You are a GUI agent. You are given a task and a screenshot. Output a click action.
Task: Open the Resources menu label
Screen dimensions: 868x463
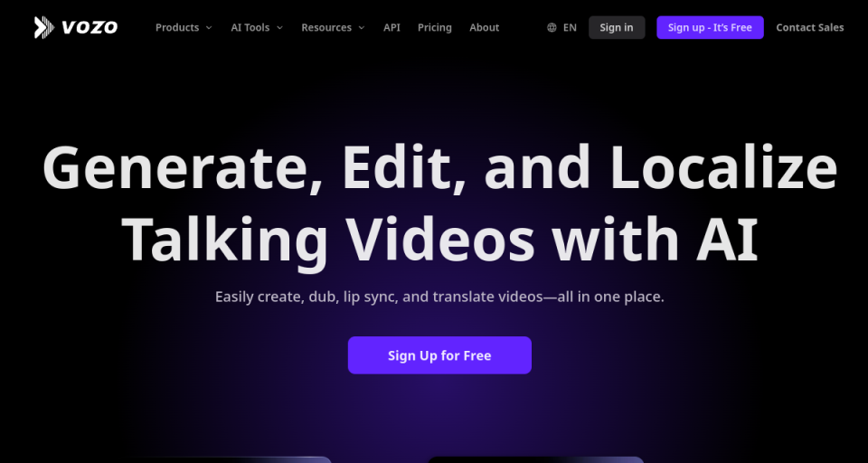(326, 28)
